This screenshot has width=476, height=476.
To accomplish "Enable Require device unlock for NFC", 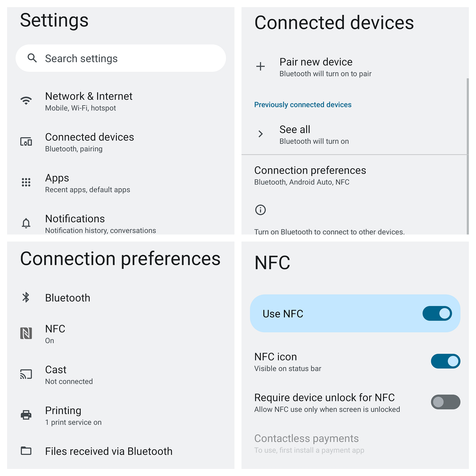I will [x=445, y=402].
